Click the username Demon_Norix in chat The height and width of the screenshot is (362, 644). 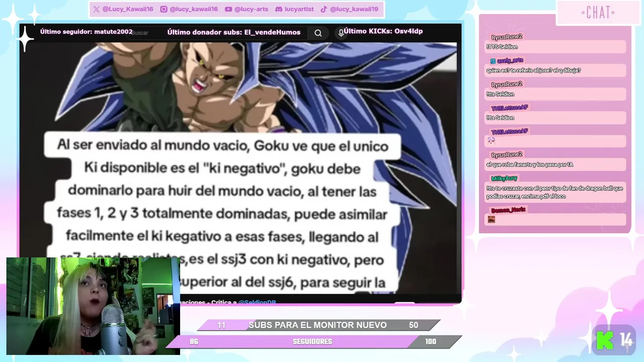click(x=508, y=210)
